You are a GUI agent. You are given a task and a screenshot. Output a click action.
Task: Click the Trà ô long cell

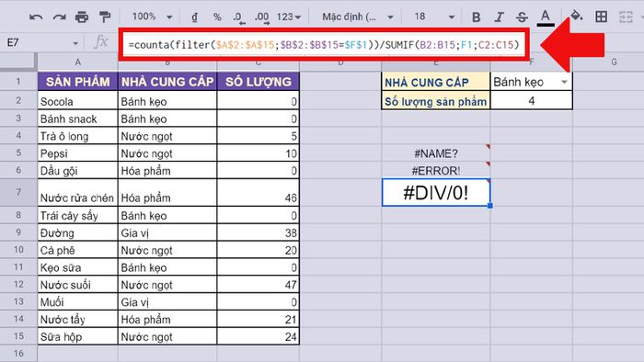tap(77, 136)
